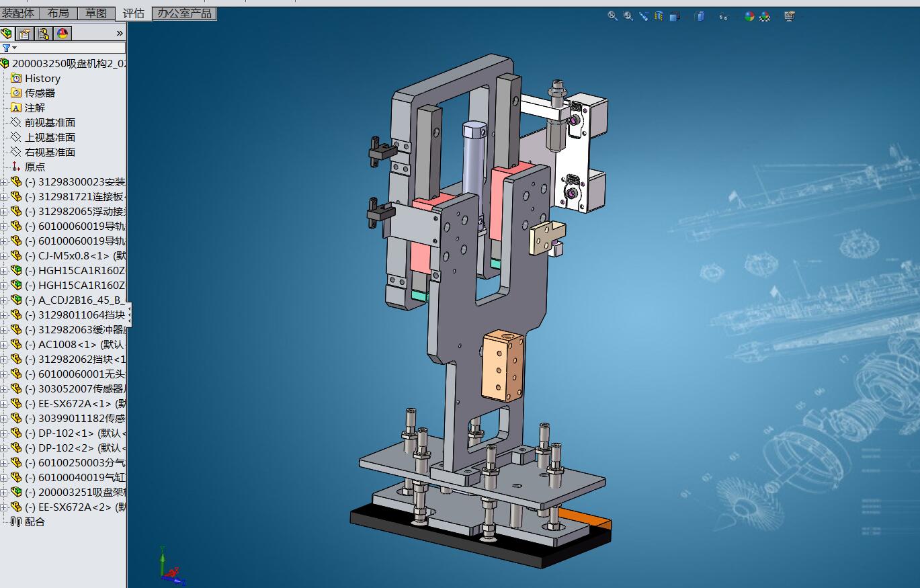The image size is (920, 588).
Task: Click the Edit Appearance color ball icon
Action: point(749,16)
